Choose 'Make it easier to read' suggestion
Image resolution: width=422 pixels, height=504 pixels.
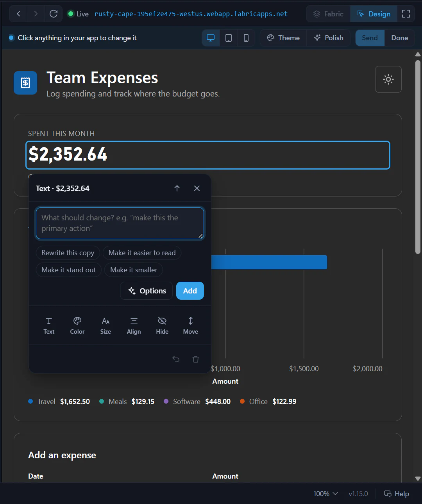(142, 253)
